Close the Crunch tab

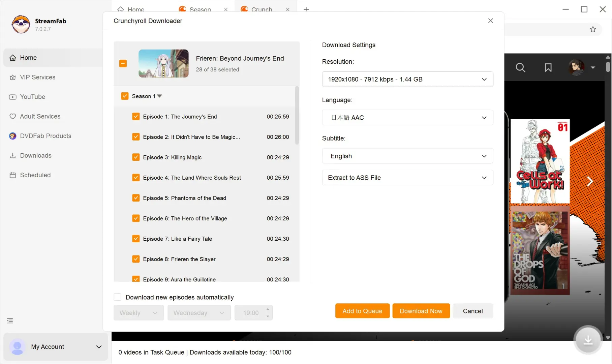(287, 9)
